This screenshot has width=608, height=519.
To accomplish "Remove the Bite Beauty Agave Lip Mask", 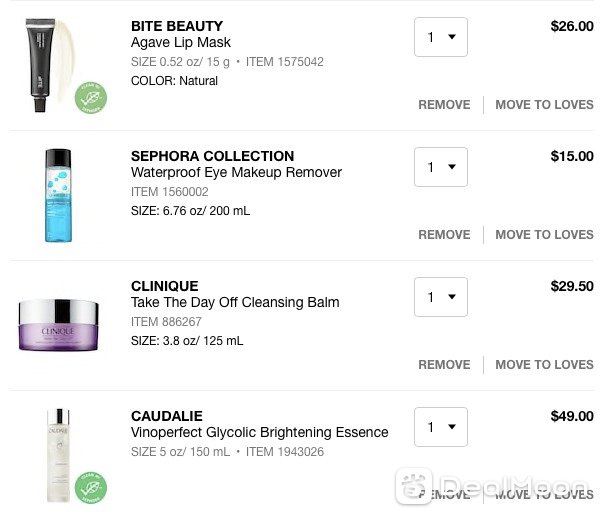I will (x=444, y=105).
